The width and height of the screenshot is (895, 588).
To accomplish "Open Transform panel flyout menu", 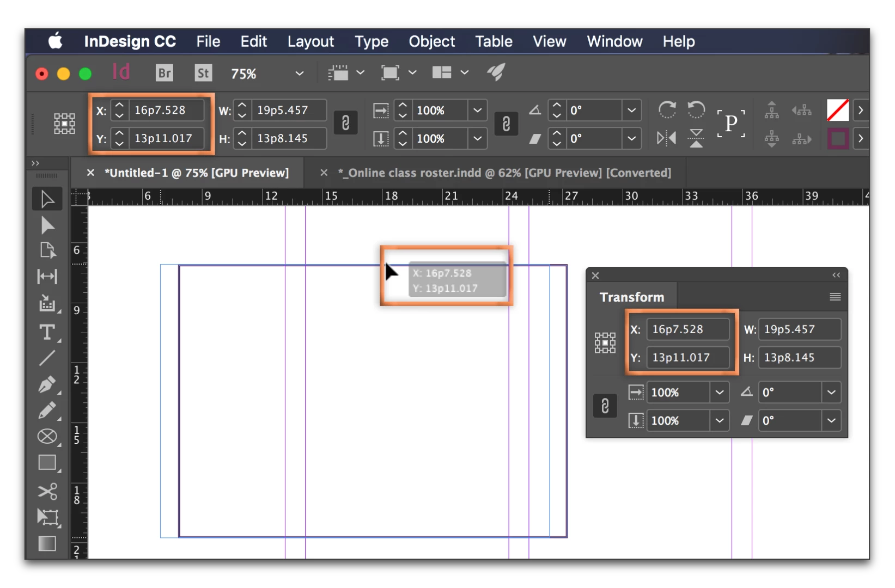I will [835, 297].
